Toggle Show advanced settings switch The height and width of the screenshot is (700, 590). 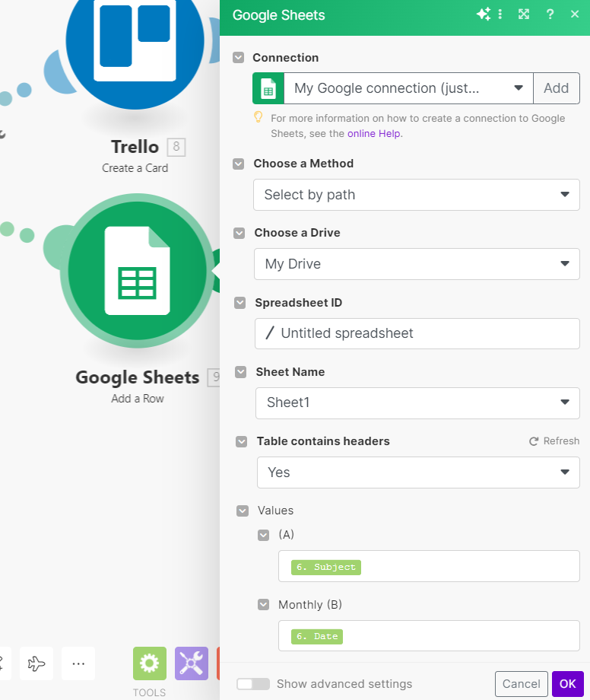tap(253, 684)
